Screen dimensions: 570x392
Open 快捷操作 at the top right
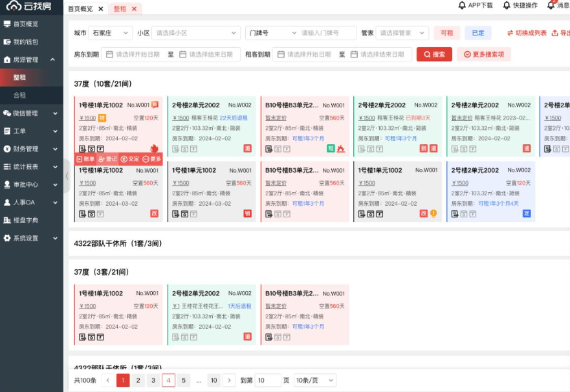520,5
